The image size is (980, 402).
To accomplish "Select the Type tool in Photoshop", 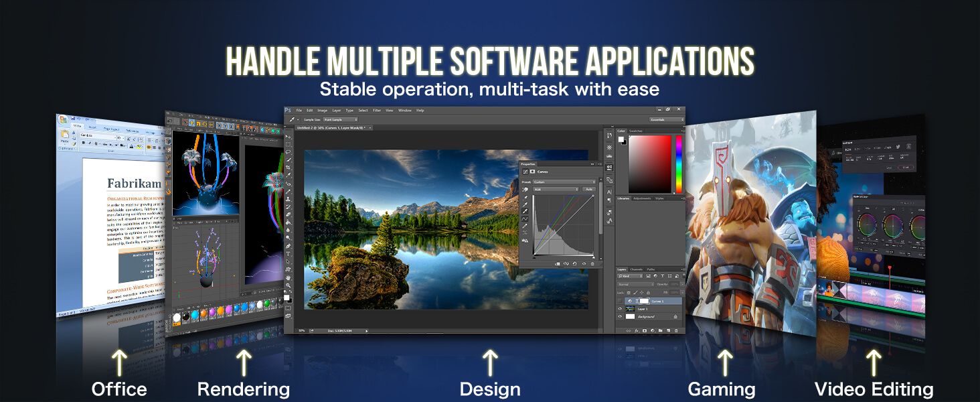I will (x=289, y=254).
